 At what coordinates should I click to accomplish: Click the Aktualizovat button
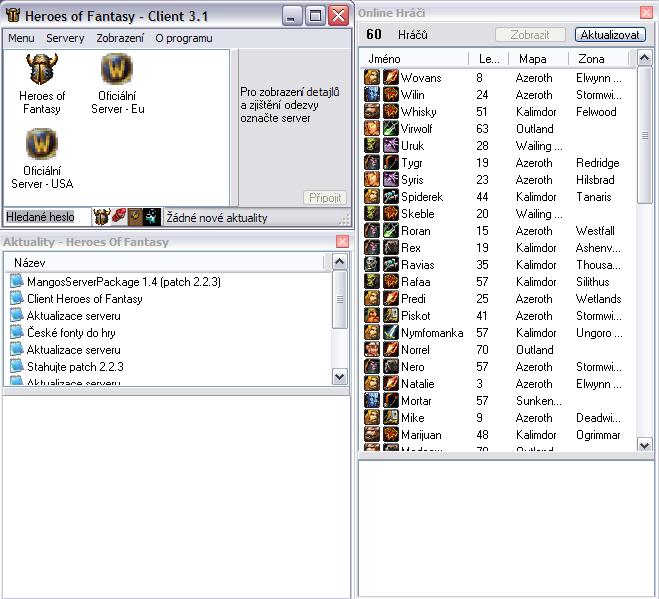coord(610,34)
